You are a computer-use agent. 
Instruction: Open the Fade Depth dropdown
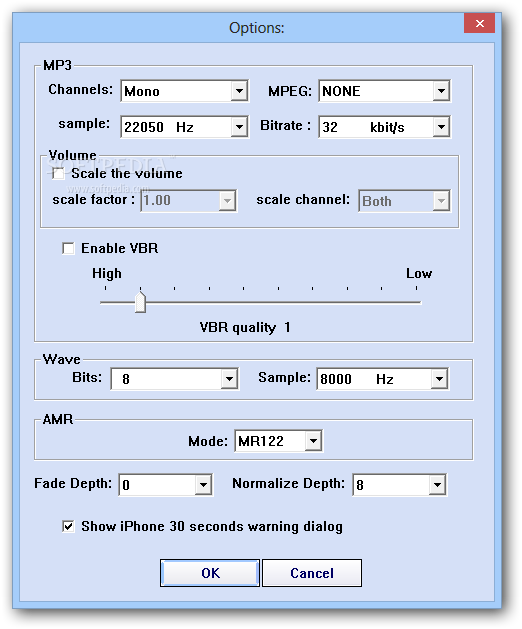(166, 485)
